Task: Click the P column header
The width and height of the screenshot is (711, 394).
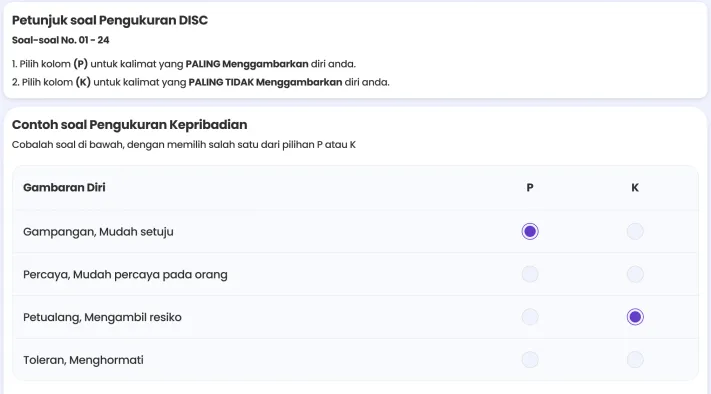Action: tap(530, 187)
